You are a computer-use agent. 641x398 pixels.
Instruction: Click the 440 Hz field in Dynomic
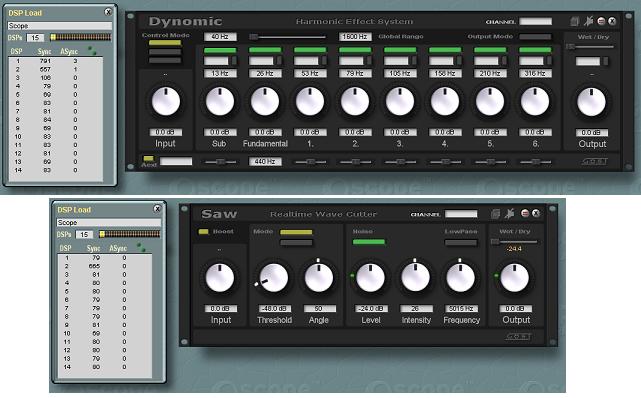(265, 161)
